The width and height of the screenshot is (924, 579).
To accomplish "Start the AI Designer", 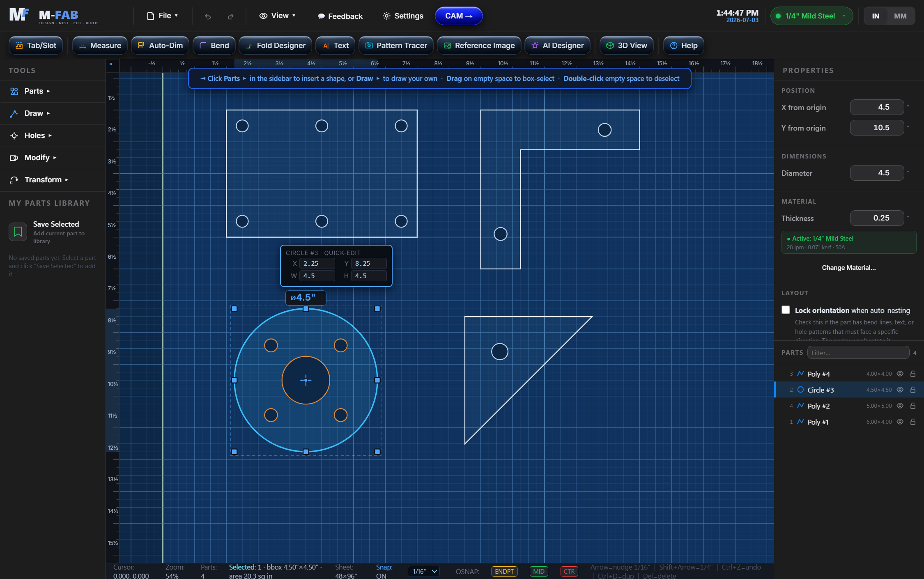I will pyautogui.click(x=557, y=46).
